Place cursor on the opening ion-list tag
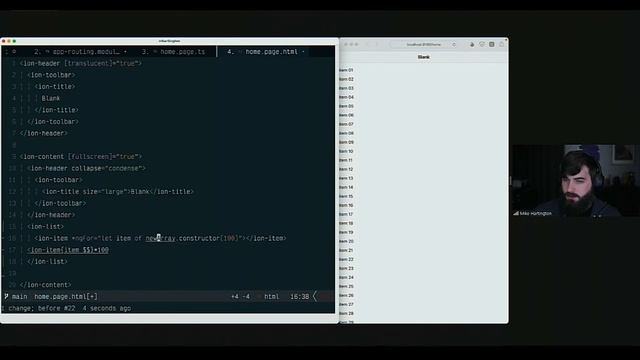Viewport: 640px width, 360px height. (45, 227)
